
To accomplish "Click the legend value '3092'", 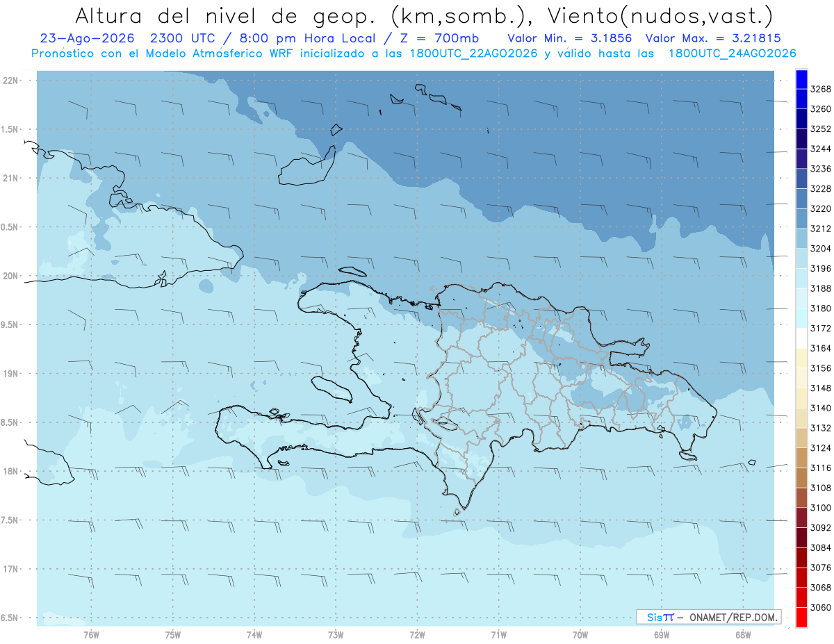I will pos(821,527).
